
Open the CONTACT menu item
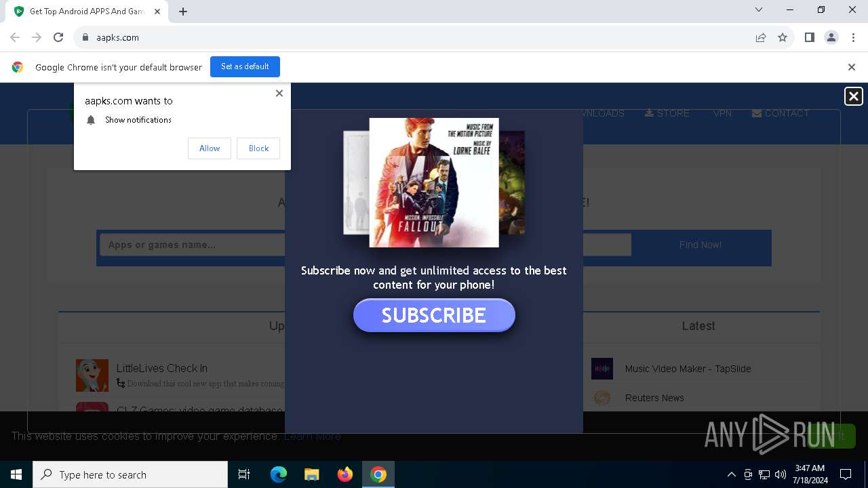pos(781,113)
